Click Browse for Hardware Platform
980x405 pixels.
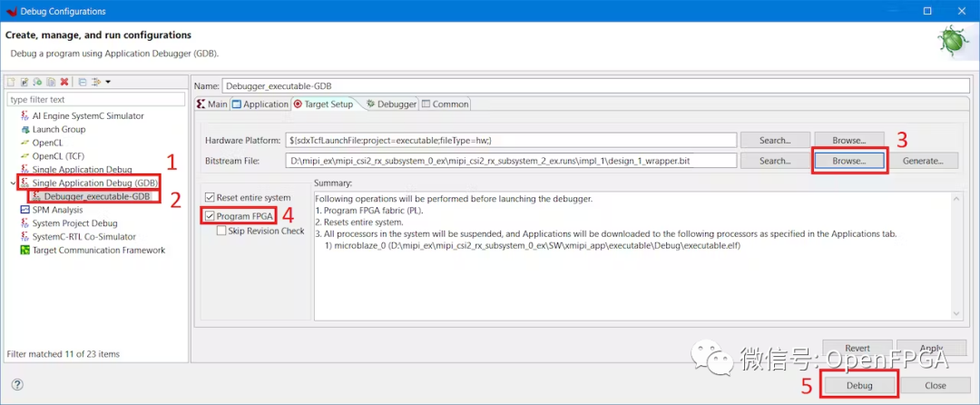[x=848, y=140]
